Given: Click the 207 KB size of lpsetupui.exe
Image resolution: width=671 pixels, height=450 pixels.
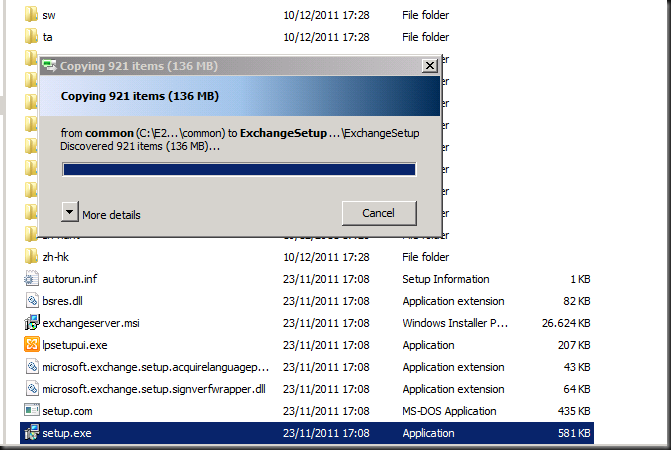Looking at the screenshot, I should pyautogui.click(x=574, y=345).
